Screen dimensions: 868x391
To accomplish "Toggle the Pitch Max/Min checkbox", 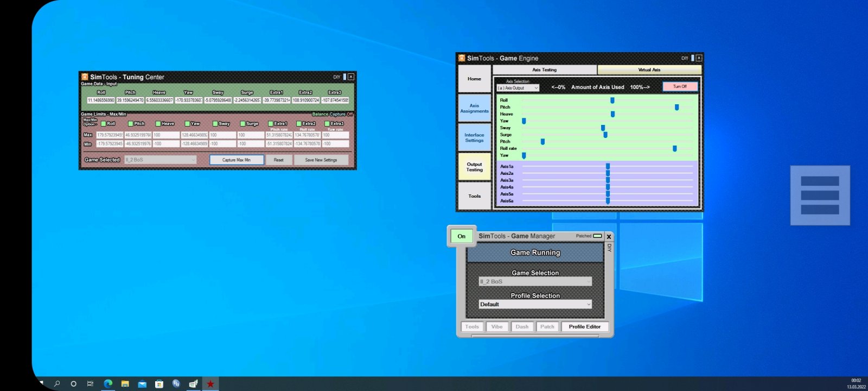I will pos(130,123).
